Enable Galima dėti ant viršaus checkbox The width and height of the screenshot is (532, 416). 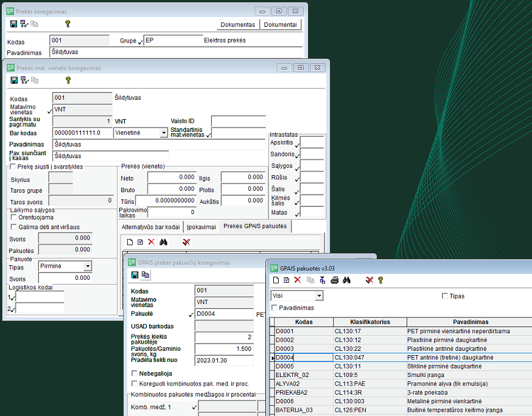[14, 227]
